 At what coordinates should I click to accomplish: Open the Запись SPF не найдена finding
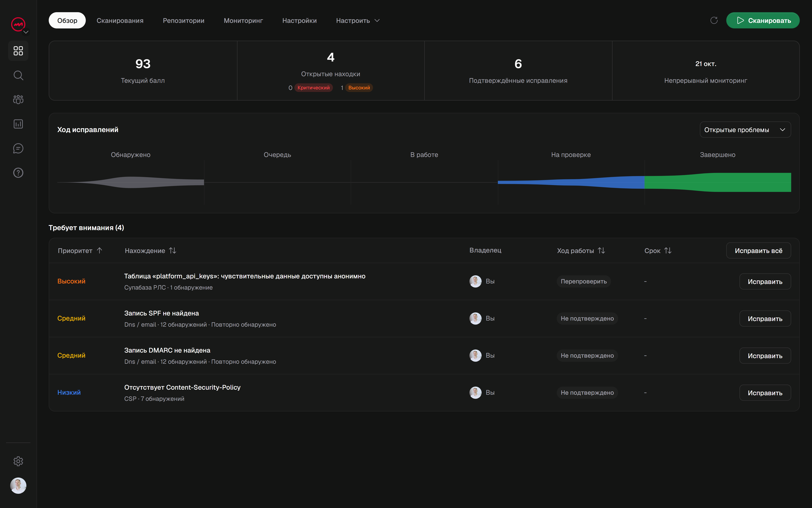(x=161, y=313)
